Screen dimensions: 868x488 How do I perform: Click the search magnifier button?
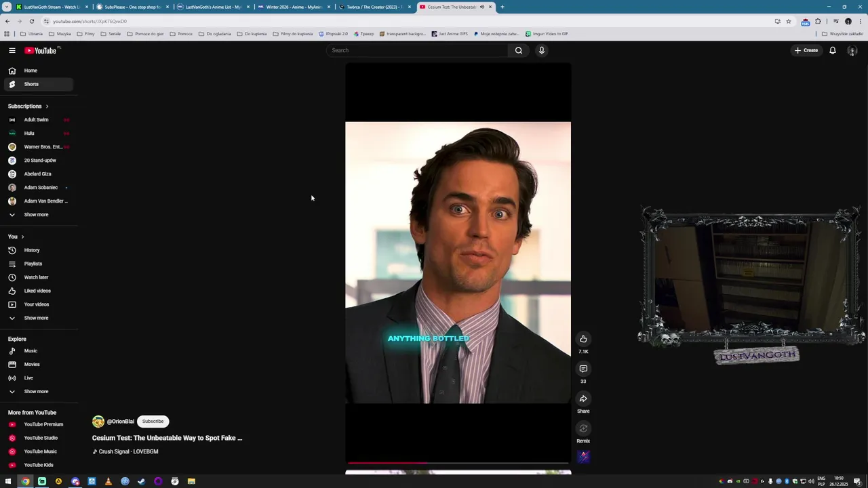click(x=519, y=50)
